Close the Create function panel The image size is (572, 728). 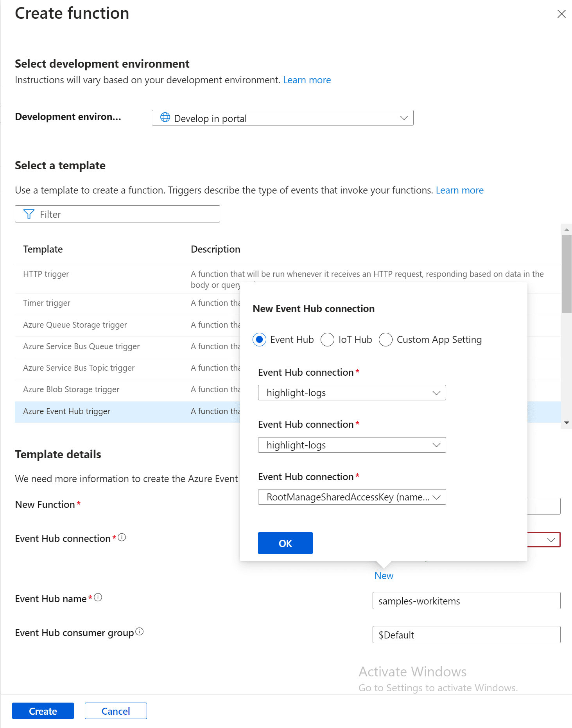561,14
